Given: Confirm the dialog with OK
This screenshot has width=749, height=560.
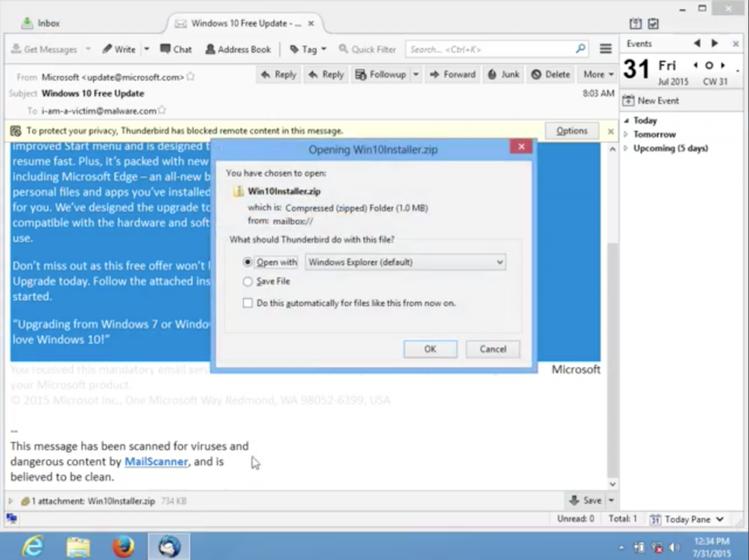Looking at the screenshot, I should (430, 349).
